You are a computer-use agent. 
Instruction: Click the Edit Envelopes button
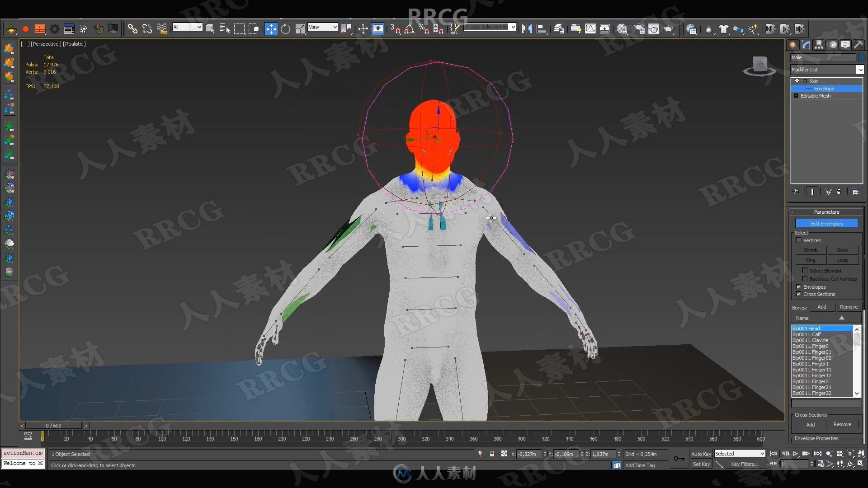826,223
